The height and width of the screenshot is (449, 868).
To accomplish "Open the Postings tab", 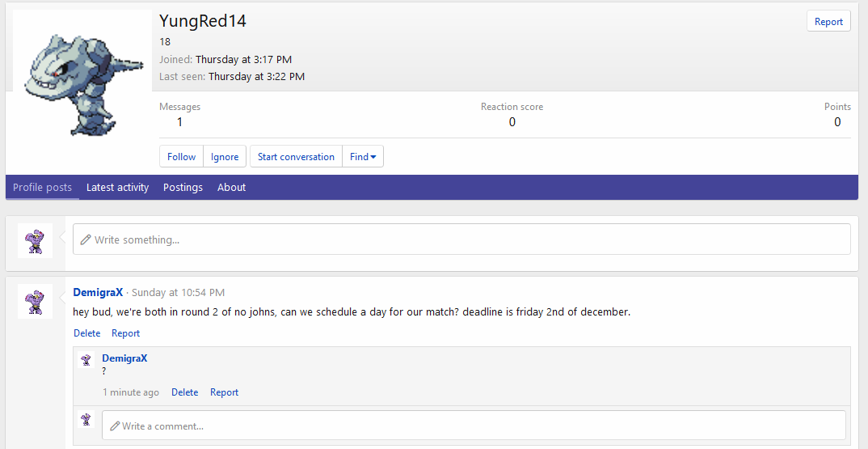I will [x=183, y=188].
